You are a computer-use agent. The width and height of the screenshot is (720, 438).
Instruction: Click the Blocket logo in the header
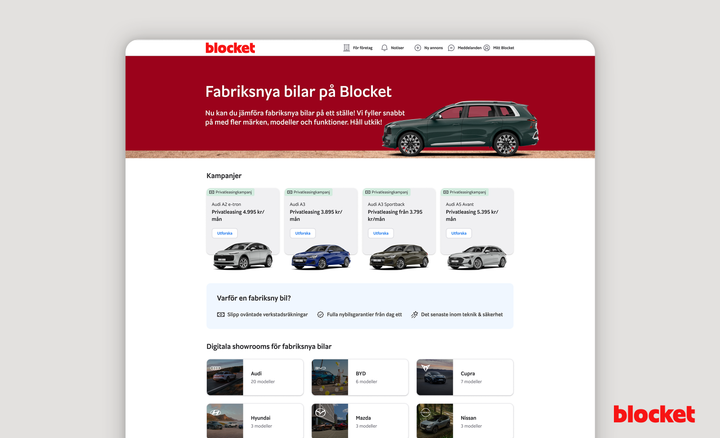230,48
